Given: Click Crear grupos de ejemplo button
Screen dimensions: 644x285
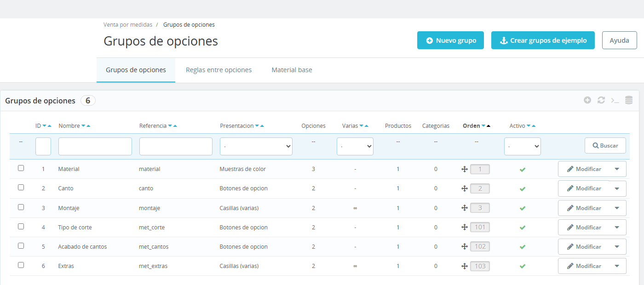Looking at the screenshot, I should point(543,40).
